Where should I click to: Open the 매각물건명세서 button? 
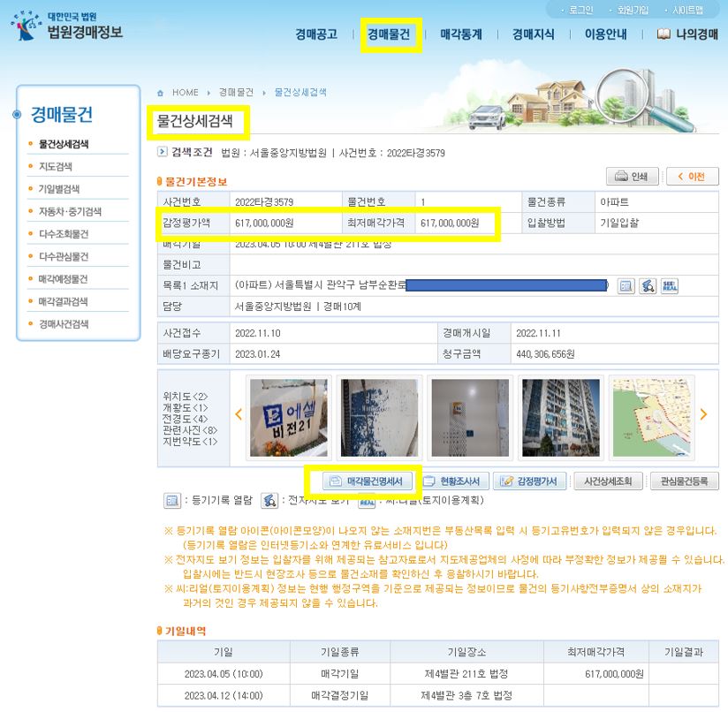click(365, 481)
